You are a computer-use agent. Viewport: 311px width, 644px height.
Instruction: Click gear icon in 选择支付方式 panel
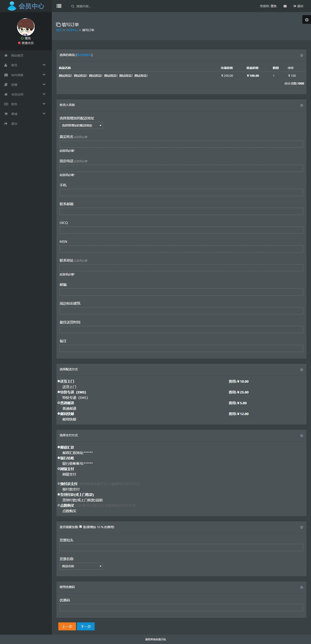point(301,436)
